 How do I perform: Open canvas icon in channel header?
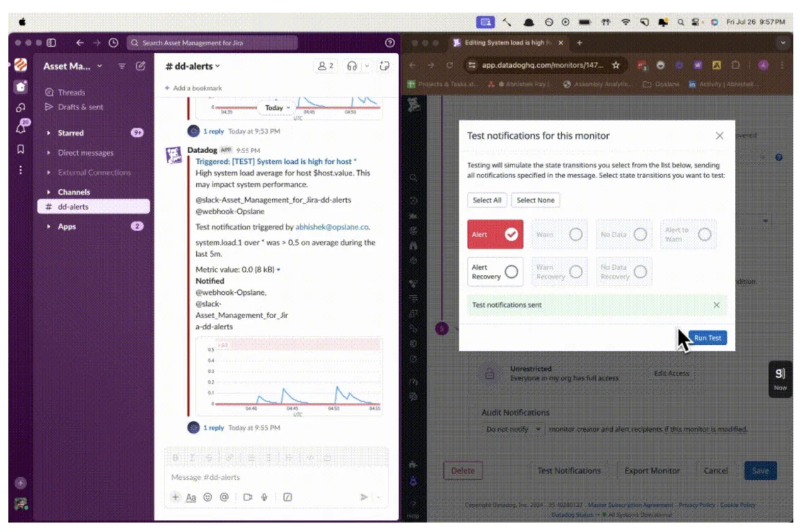pyautogui.click(x=385, y=66)
